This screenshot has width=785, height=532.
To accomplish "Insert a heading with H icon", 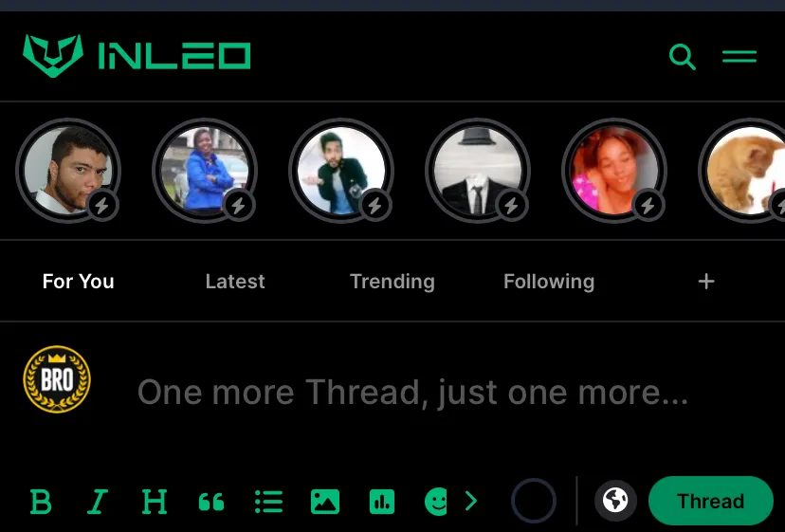I will tap(155, 502).
